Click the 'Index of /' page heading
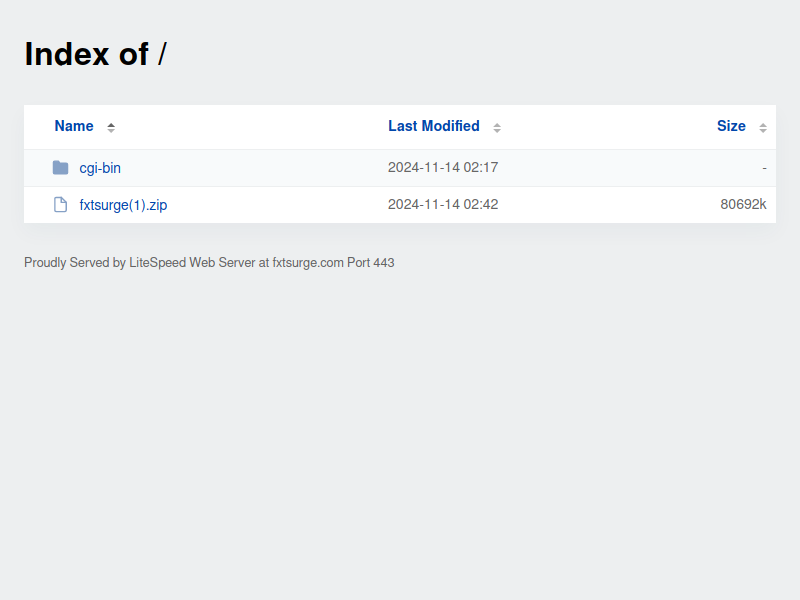Screen dimensions: 800x600 [x=95, y=54]
